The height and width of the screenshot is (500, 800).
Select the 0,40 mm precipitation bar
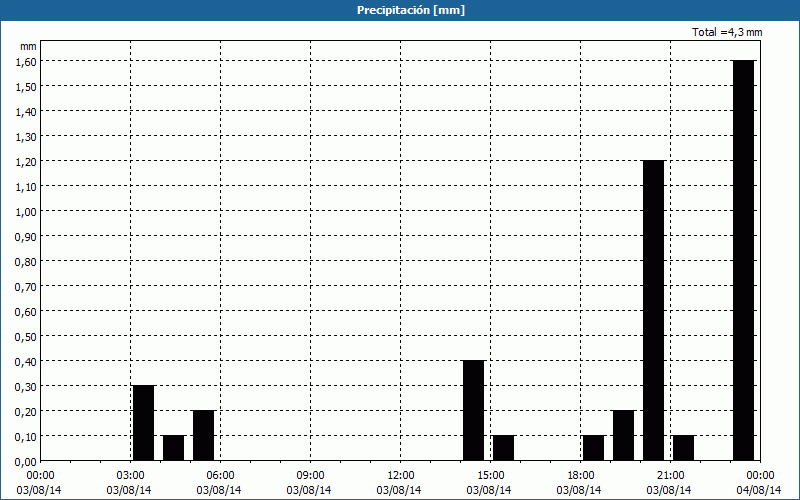(x=473, y=411)
